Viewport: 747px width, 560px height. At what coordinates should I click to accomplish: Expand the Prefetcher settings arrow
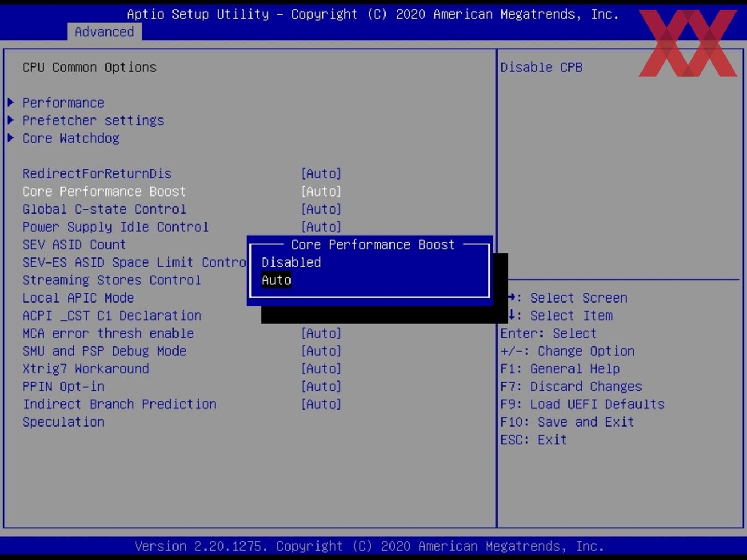(x=10, y=120)
